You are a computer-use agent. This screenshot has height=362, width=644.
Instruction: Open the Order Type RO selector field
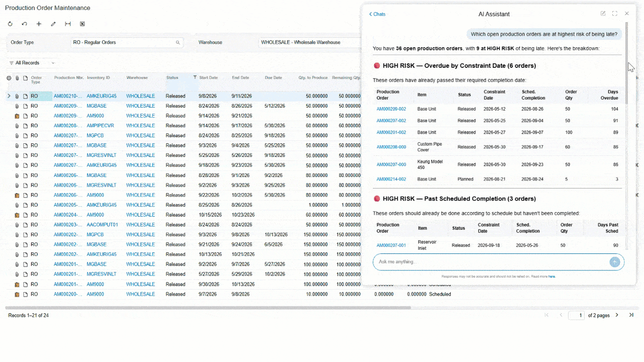127,42
